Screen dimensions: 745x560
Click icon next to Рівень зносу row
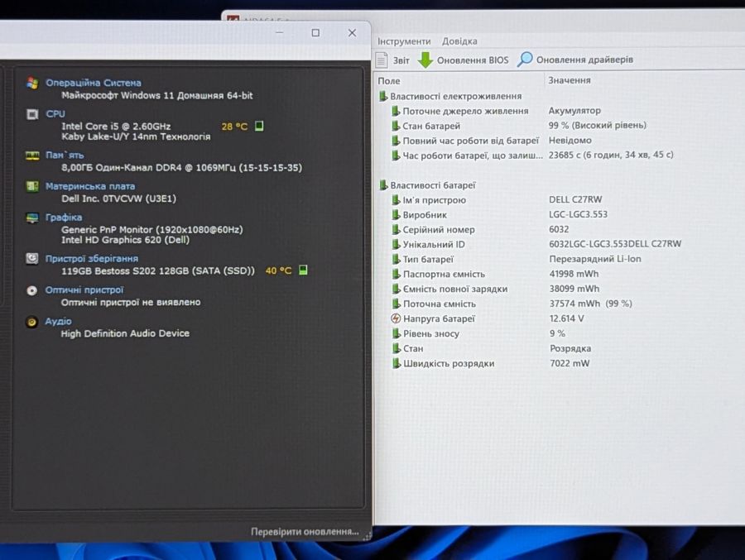pyautogui.click(x=396, y=333)
